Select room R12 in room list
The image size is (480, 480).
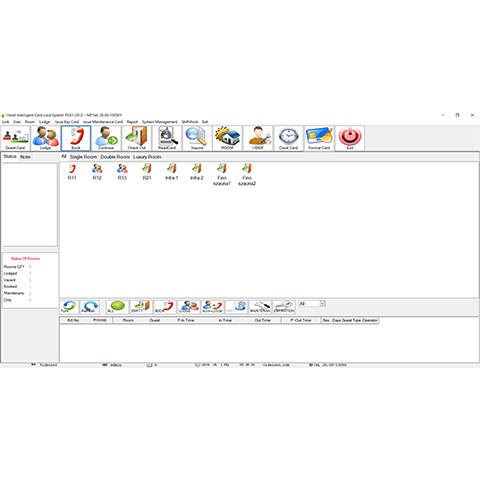(97, 172)
